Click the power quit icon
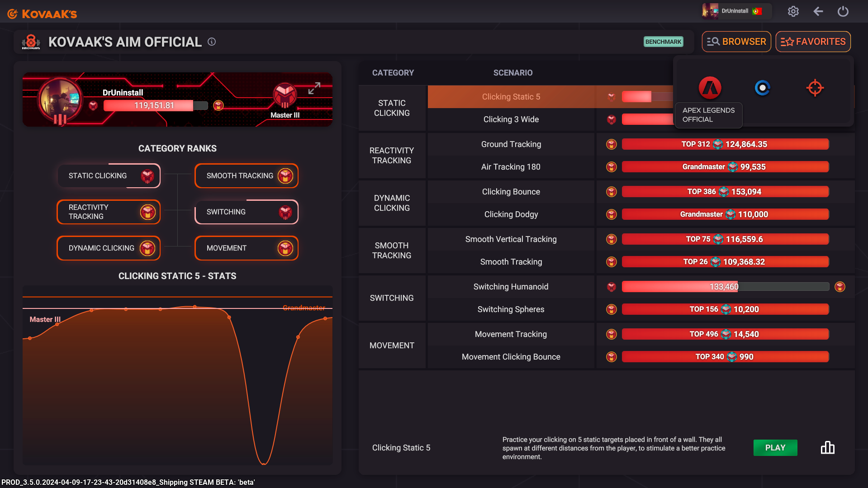868x488 pixels. (x=843, y=11)
